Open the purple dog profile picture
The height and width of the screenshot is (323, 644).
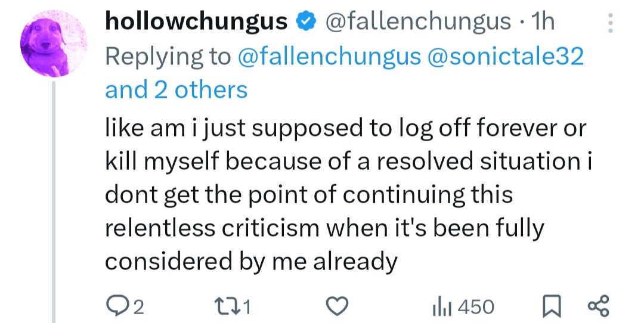pyautogui.click(x=54, y=44)
